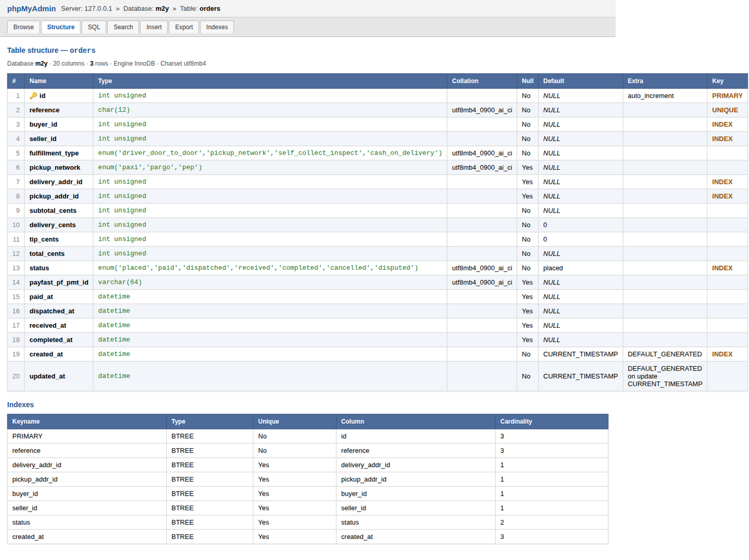Open the SQL tab
Screen dimensions: 749x560
[x=94, y=28]
